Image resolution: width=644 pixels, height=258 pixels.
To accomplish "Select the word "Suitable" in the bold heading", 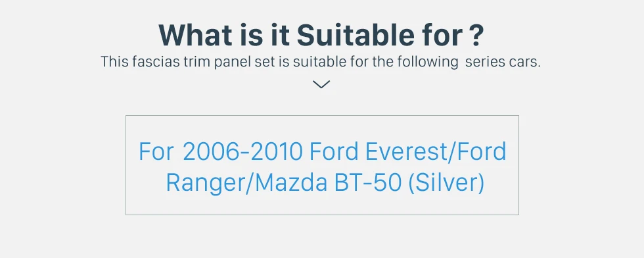I will point(356,35).
